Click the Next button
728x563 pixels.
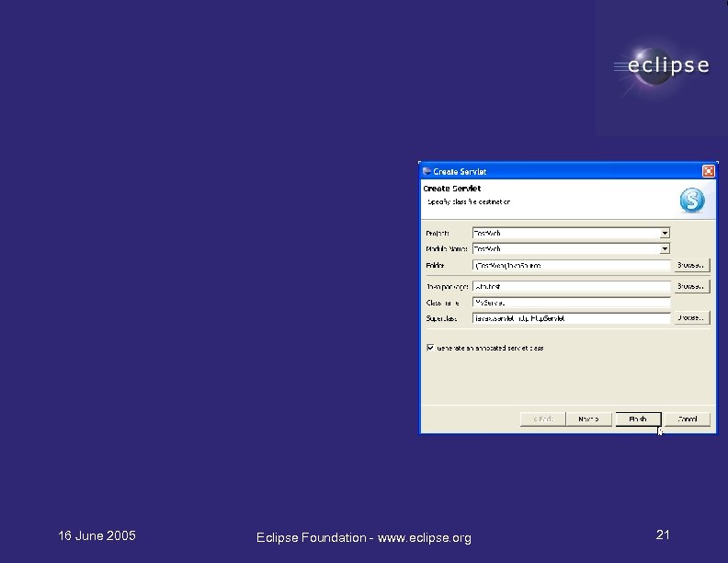pos(588,419)
